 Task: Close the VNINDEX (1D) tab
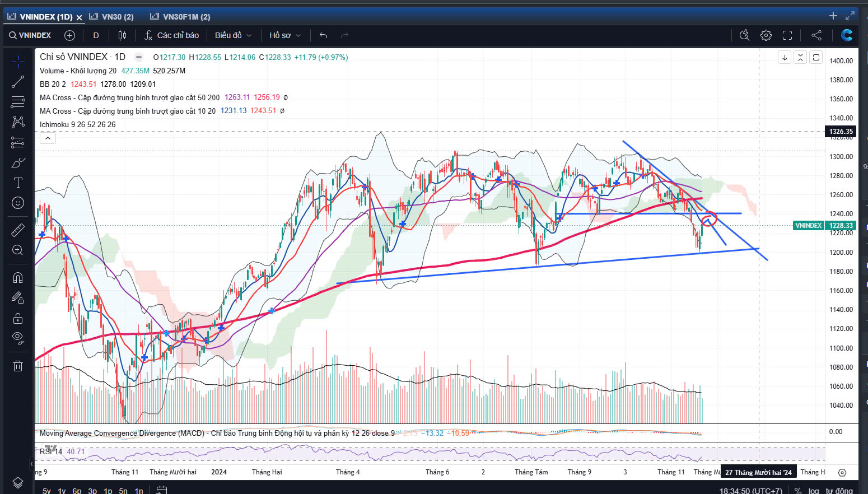click(79, 17)
